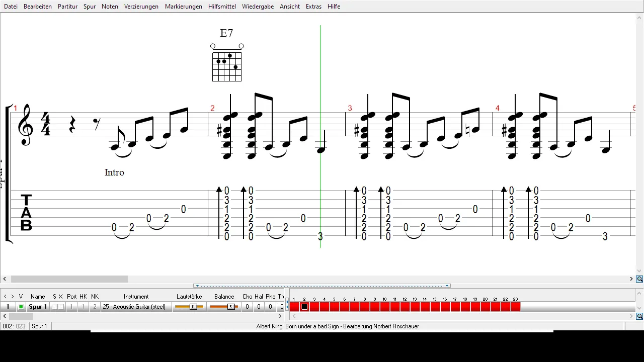Viewport: 644px width, 362px height.
Task: Click the Instrument column header
Action: point(136,297)
